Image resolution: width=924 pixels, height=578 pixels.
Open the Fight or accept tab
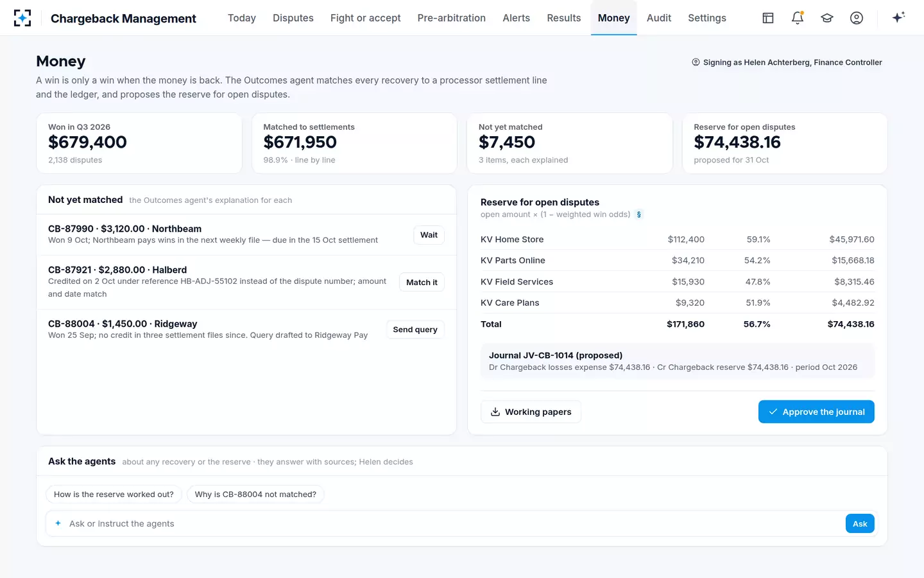[366, 18]
